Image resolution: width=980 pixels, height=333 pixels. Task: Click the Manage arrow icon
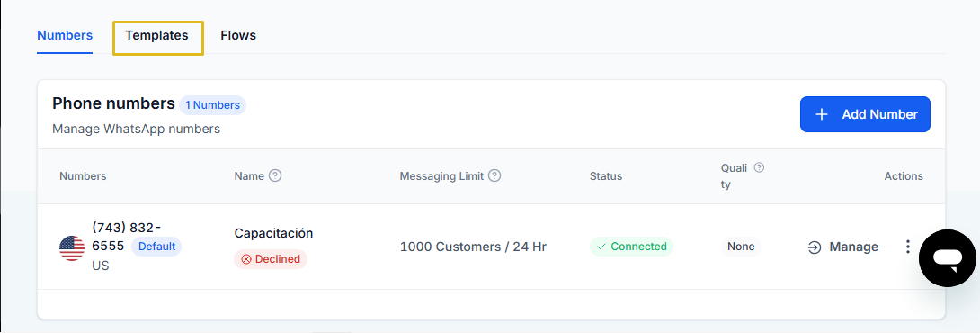click(x=815, y=247)
